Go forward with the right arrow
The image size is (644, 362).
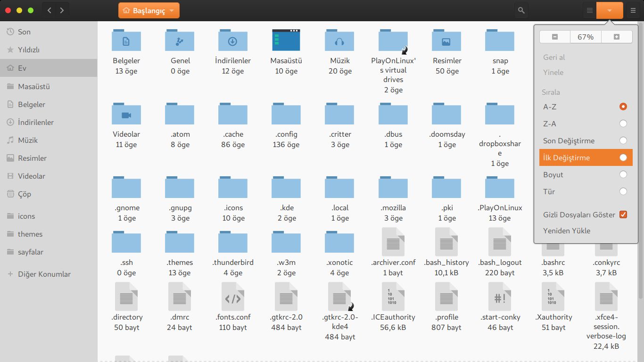point(62,10)
